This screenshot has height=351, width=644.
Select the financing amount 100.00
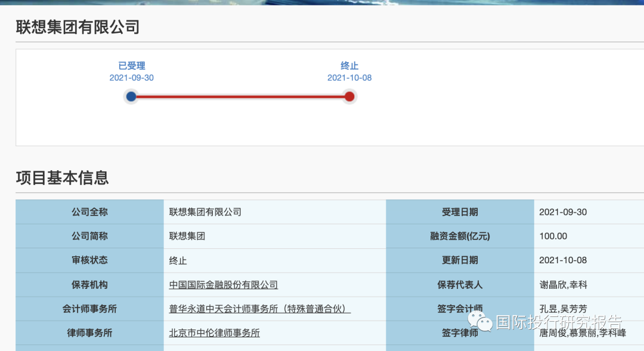click(x=553, y=236)
